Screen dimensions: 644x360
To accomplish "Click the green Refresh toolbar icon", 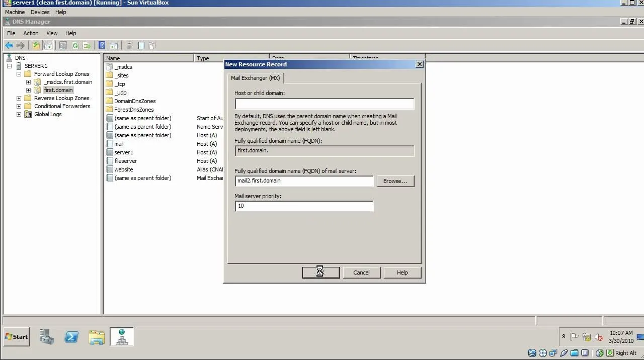I will click(75, 46).
